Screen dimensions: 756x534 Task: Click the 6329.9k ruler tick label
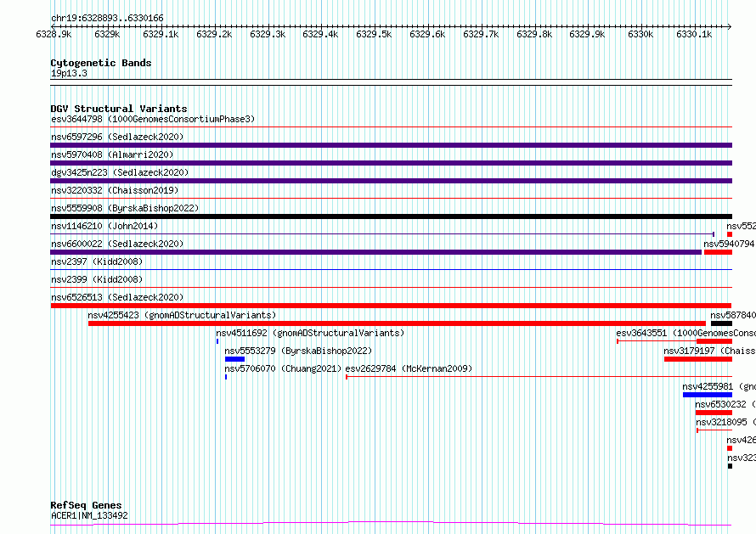tap(587, 34)
